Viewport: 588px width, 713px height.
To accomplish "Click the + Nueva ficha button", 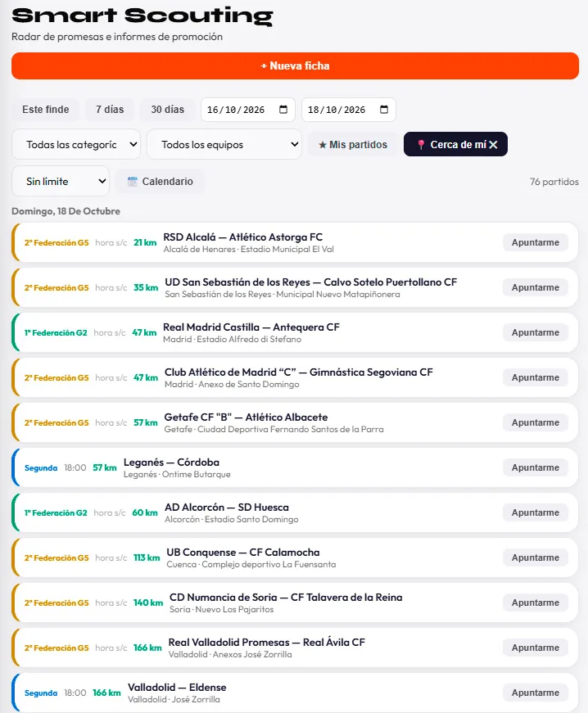I will point(295,66).
